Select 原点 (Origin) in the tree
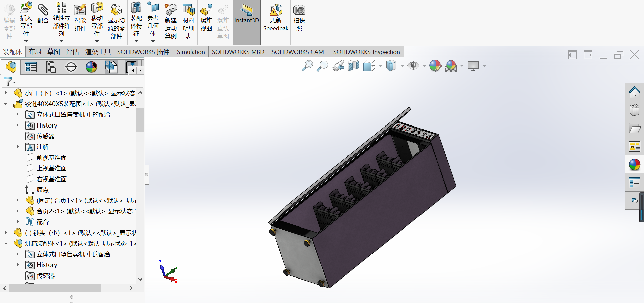 [x=42, y=190]
